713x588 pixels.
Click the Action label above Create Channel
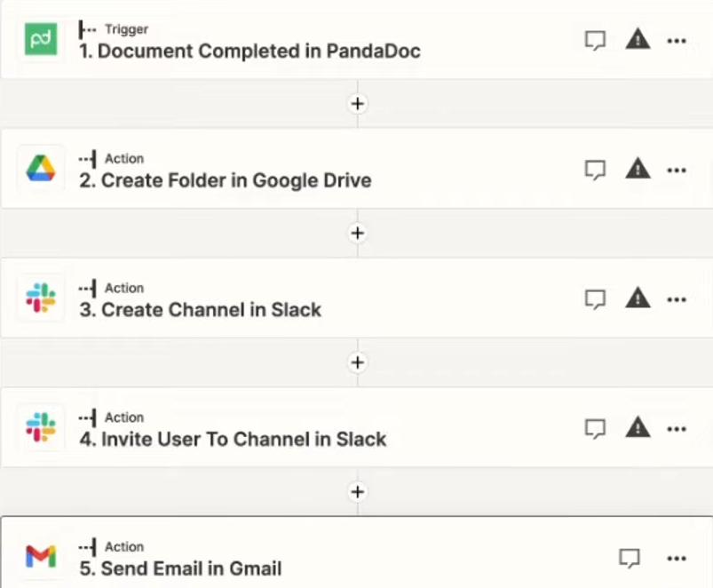(124, 288)
